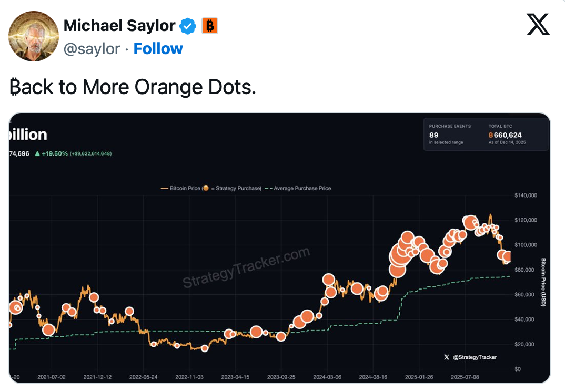
Task: Click the X icon beside the @StrategyTracker credit
Action: coord(447,357)
